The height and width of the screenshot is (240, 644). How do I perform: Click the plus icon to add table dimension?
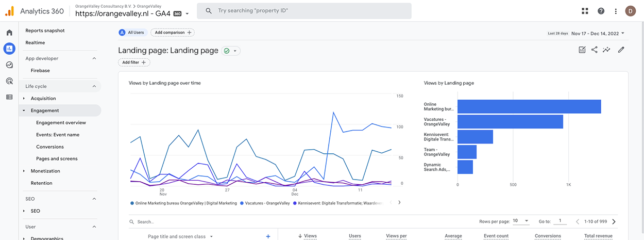click(268, 236)
